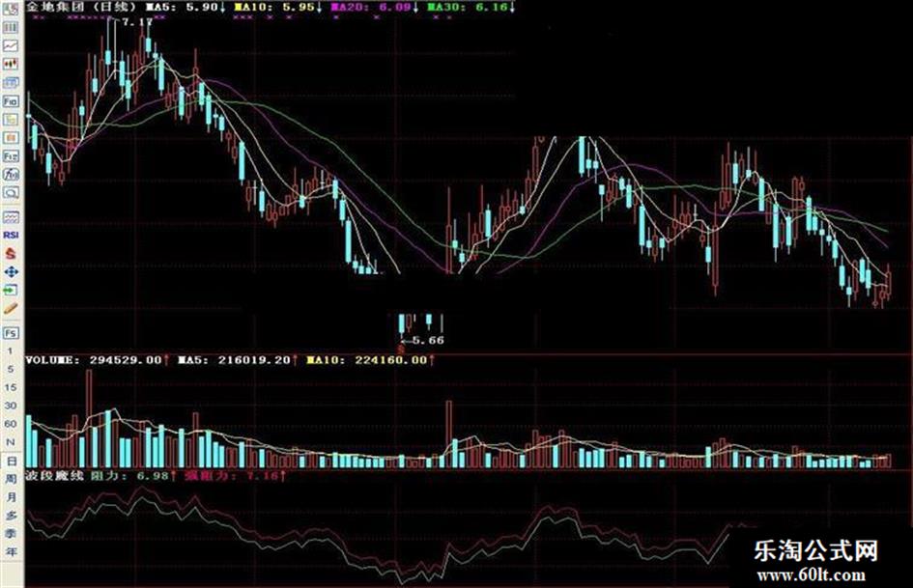Select the candlestick chart icon
This screenshot has width=913, height=588.
point(11,64)
